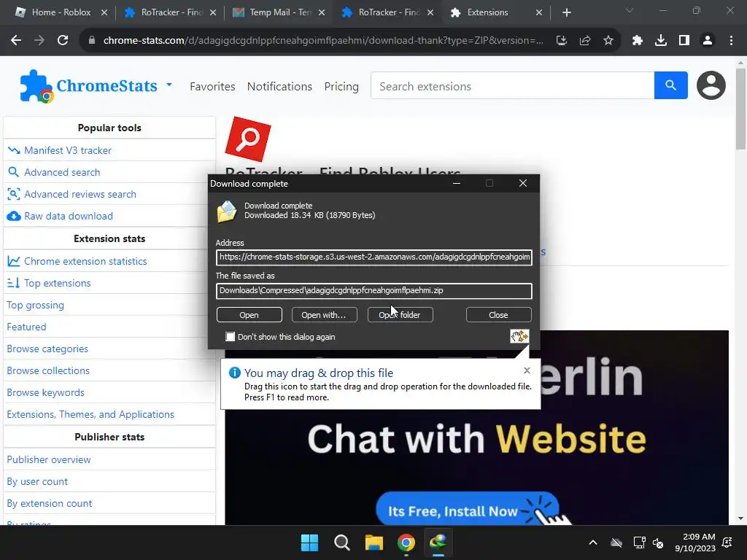The image size is (747, 560).
Task: Open a new browser tab
Action: 566,12
